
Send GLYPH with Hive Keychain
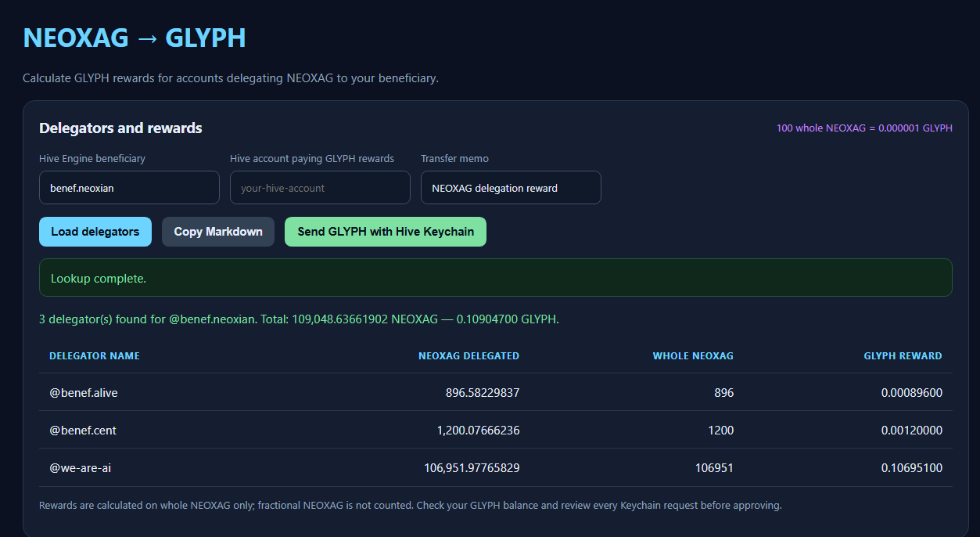tap(386, 232)
